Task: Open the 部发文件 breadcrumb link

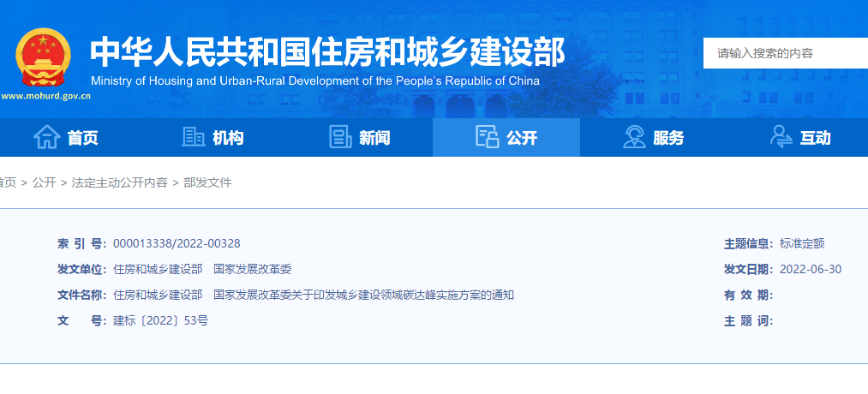Action: [207, 182]
